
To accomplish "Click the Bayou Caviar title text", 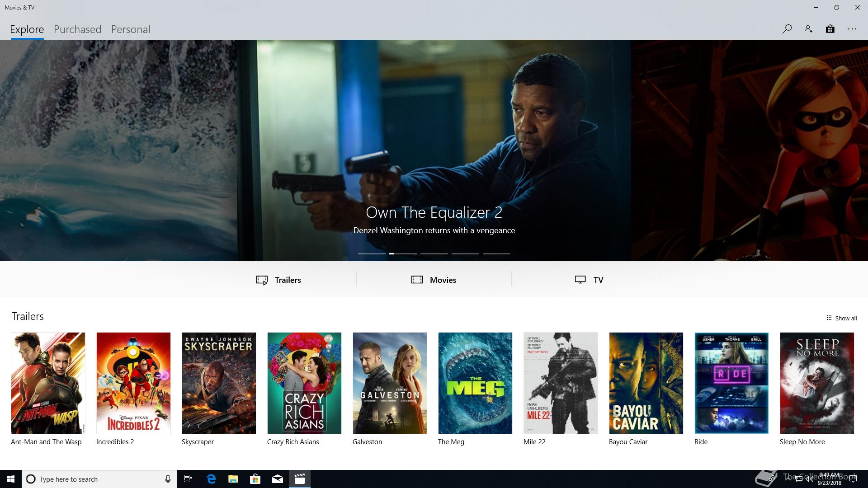I will click(x=628, y=442).
